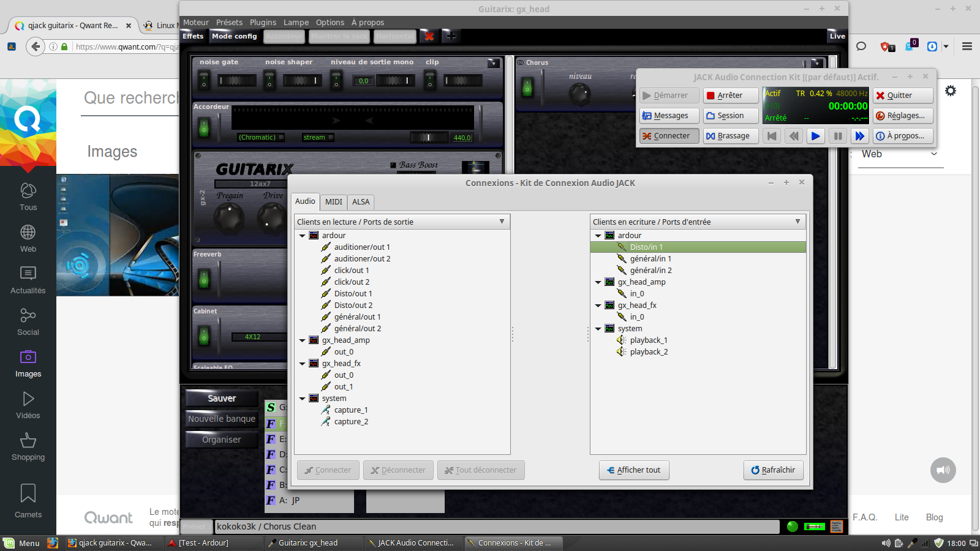Click the red X icon in Guitarix toolbar
Image resolution: width=980 pixels, height=551 pixels.
tap(429, 36)
